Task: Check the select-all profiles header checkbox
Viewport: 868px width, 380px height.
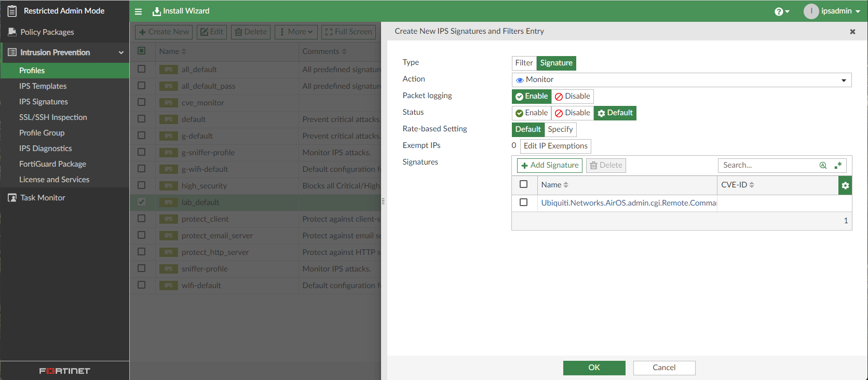Action: [141, 51]
